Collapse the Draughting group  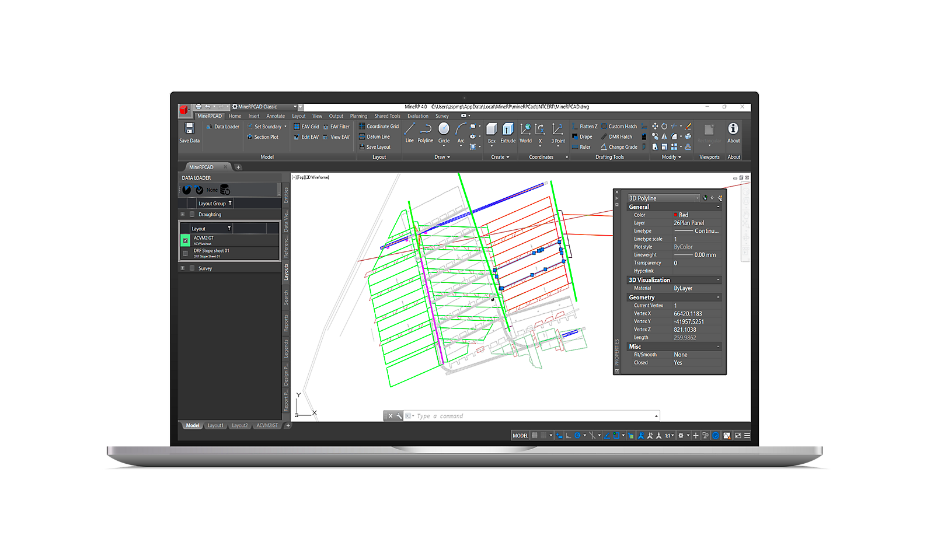183,214
